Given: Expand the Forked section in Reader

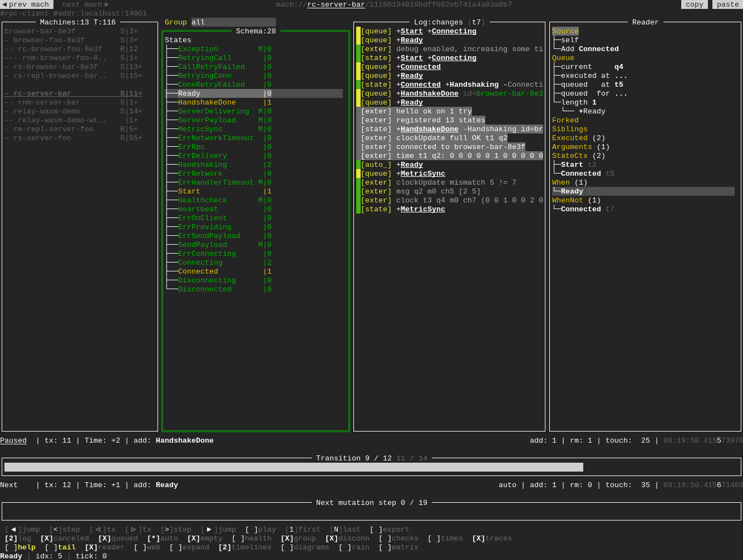Looking at the screenshot, I should pos(565,120).
